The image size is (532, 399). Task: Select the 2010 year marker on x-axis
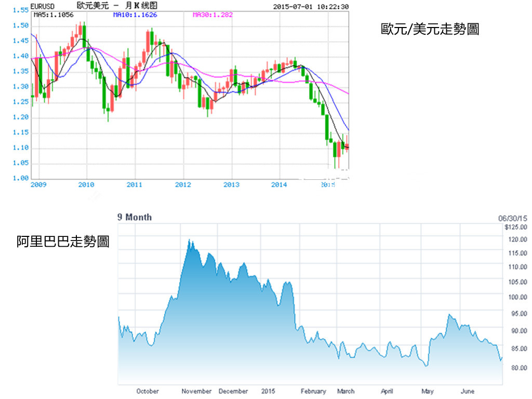click(x=86, y=184)
